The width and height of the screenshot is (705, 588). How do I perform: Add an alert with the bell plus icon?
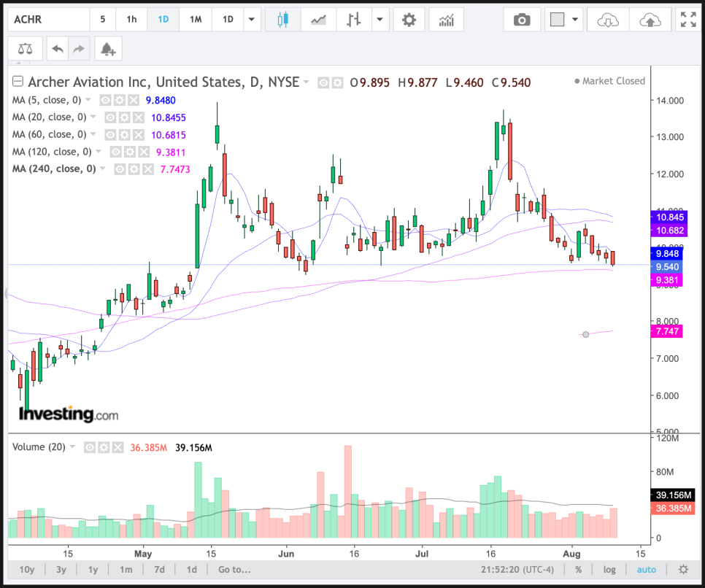108,49
